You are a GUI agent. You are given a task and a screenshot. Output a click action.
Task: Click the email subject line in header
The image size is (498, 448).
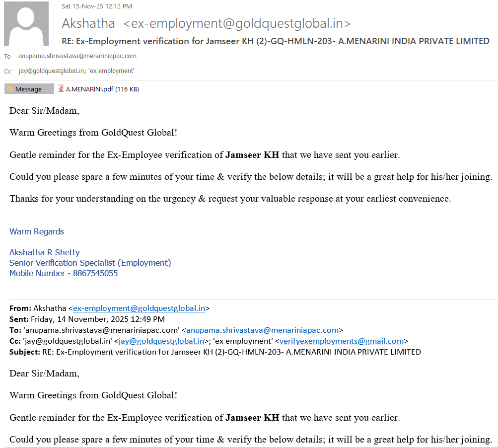[x=276, y=41]
